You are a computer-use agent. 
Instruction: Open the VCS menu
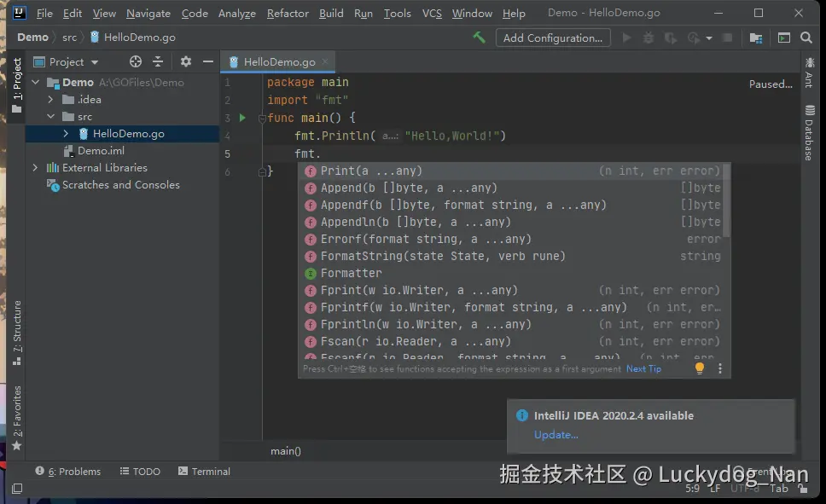(x=432, y=13)
